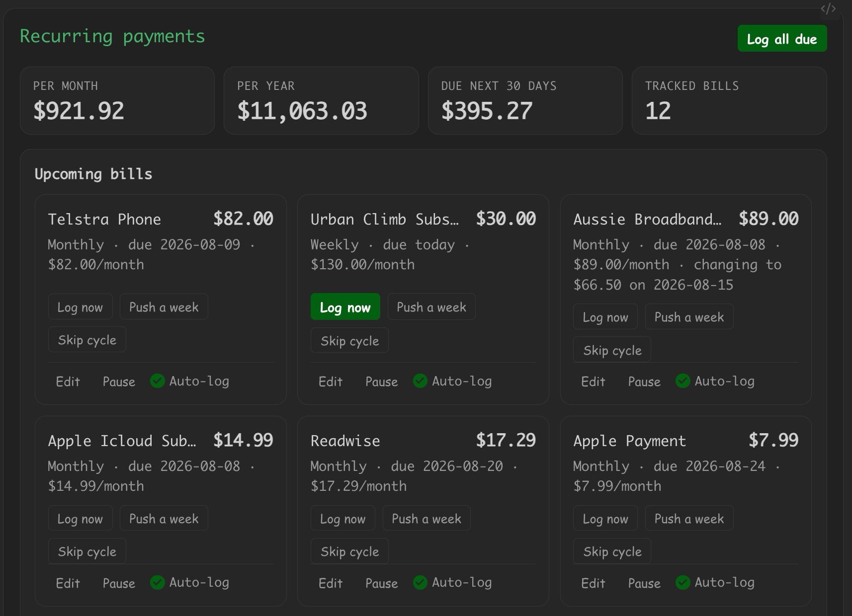The height and width of the screenshot is (616, 852).
Task: Pause the Aussie Broadband bill
Action: (644, 381)
